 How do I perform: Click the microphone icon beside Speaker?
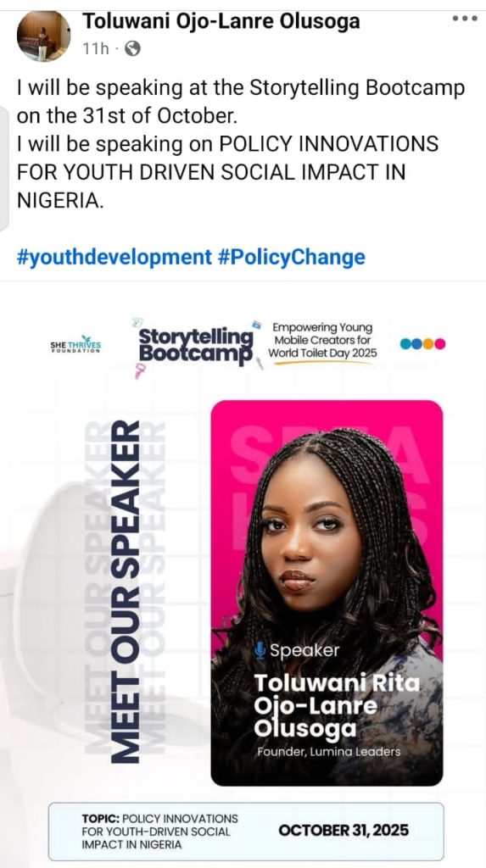[260, 650]
